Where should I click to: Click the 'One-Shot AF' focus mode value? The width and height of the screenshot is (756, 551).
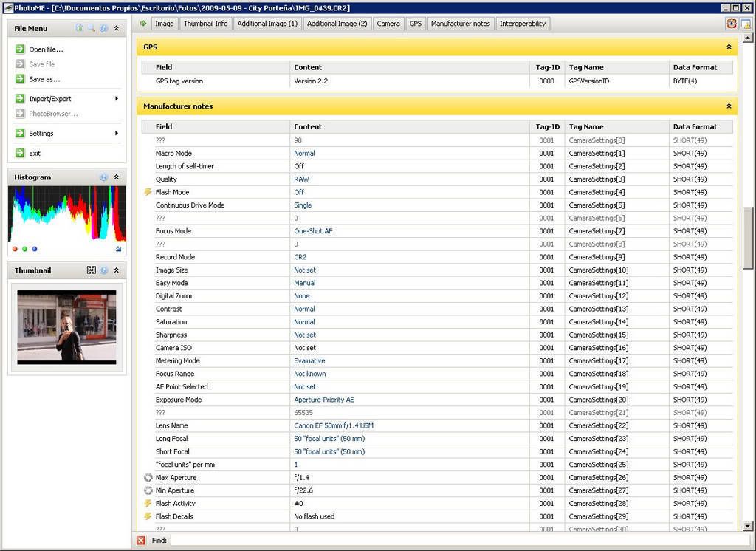(x=313, y=231)
